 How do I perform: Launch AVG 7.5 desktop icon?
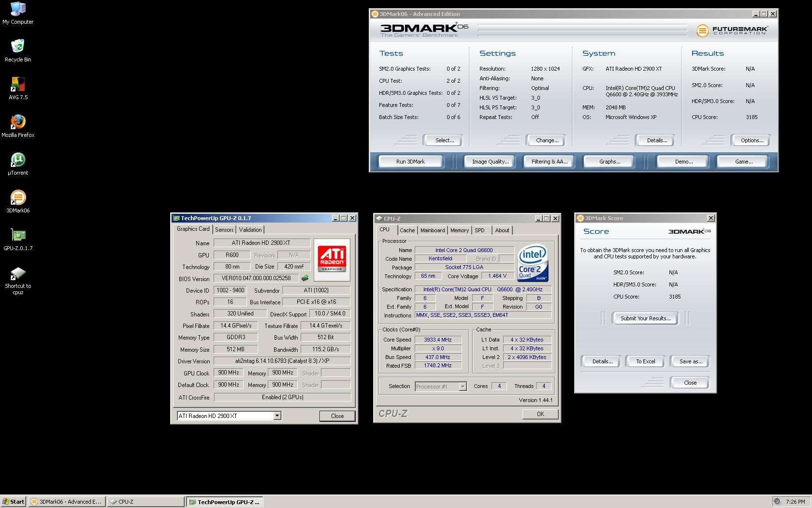tap(18, 88)
